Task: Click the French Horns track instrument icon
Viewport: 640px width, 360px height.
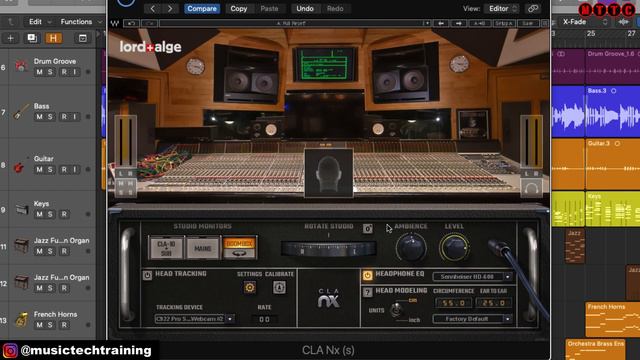Action: click(x=21, y=319)
